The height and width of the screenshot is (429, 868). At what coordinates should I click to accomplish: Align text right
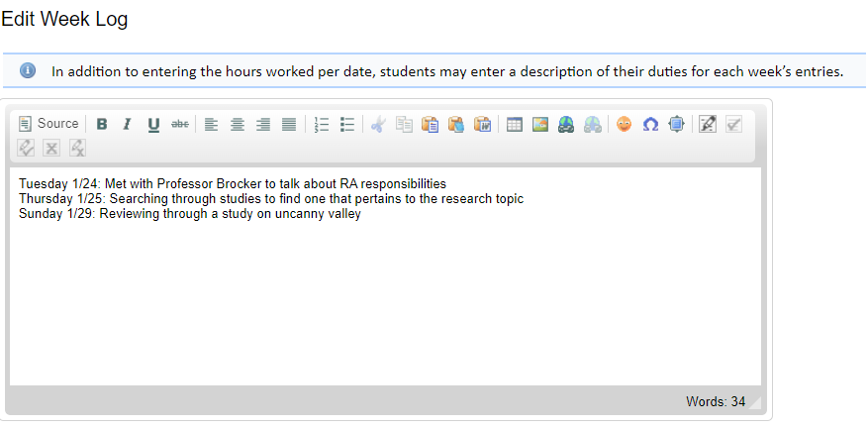(263, 124)
